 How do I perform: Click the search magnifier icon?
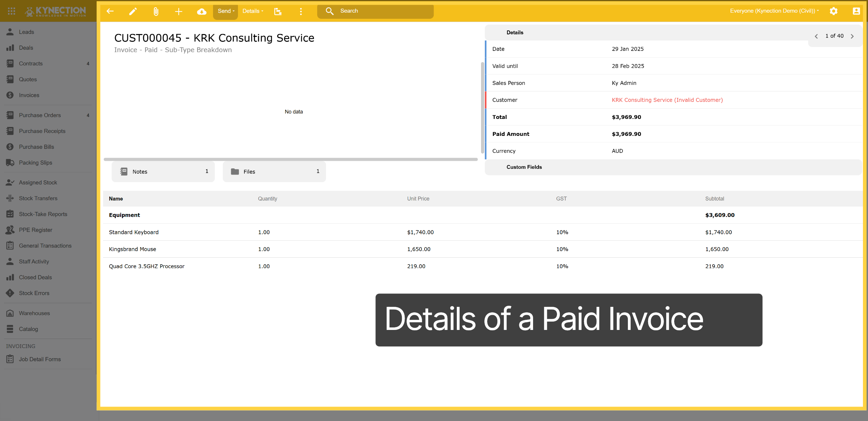[x=329, y=11]
